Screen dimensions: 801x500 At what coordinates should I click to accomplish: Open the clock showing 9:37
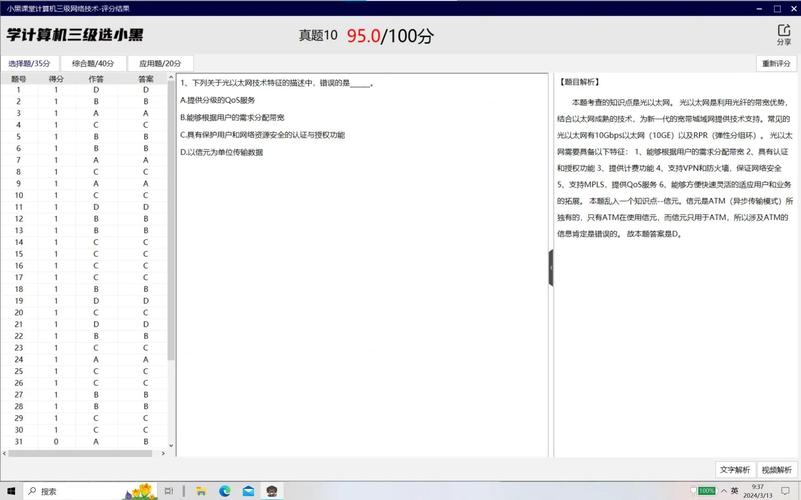point(758,491)
